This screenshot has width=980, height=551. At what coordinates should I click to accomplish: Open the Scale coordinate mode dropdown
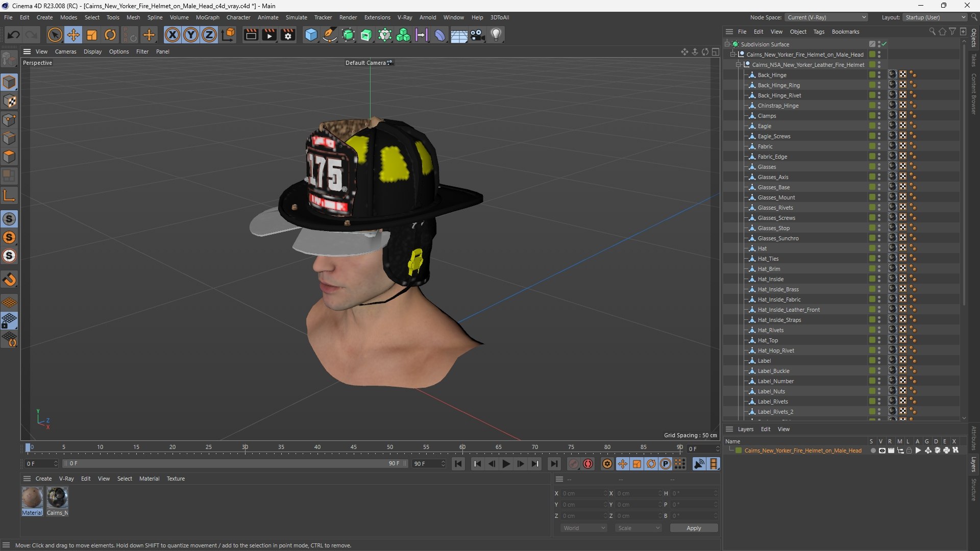point(639,528)
